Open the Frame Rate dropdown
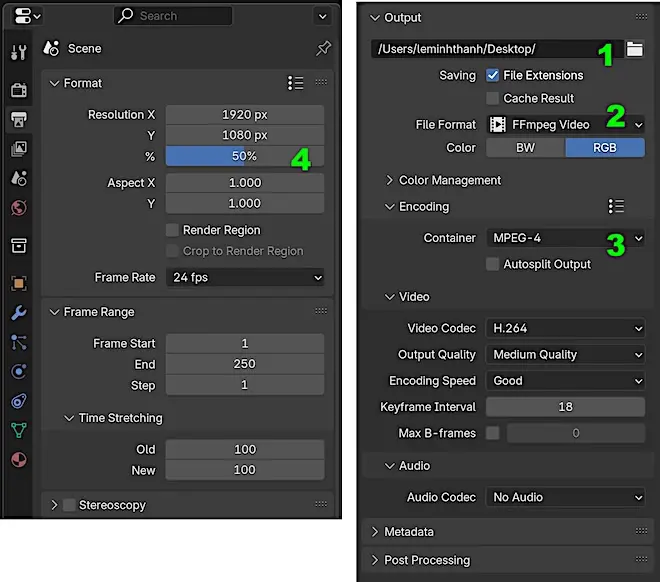Viewport: 660px width, 582px height. (245, 278)
